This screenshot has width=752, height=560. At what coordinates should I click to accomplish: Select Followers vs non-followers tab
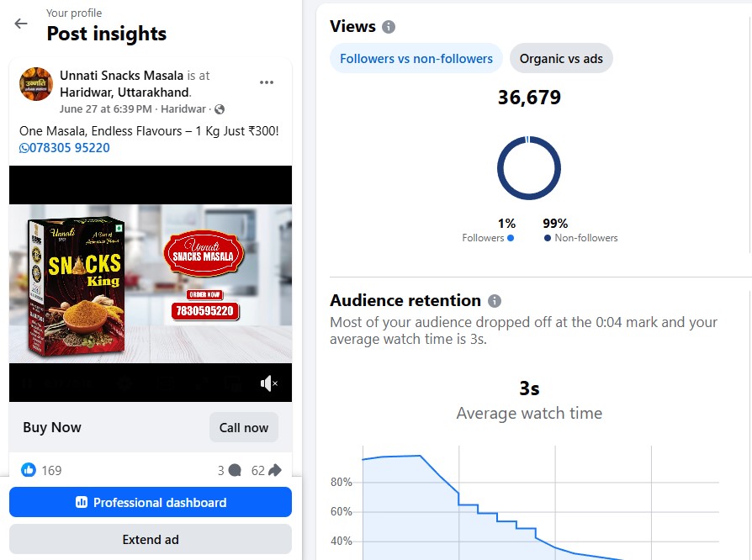(x=416, y=59)
